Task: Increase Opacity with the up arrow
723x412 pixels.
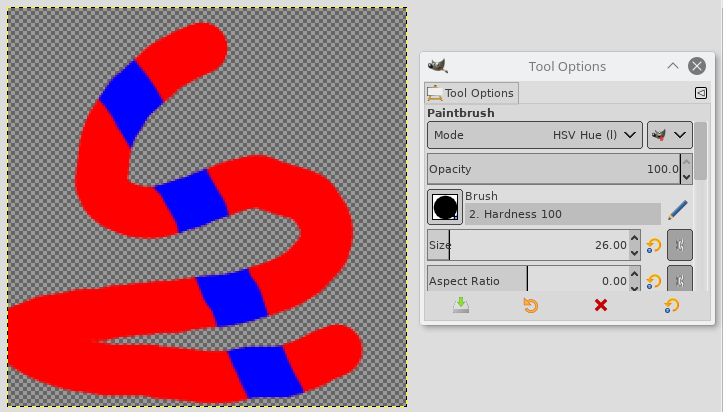Action: pos(687,162)
